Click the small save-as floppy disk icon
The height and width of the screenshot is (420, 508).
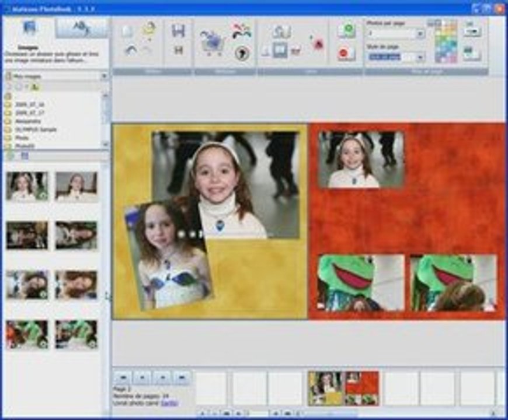pyautogui.click(x=178, y=50)
